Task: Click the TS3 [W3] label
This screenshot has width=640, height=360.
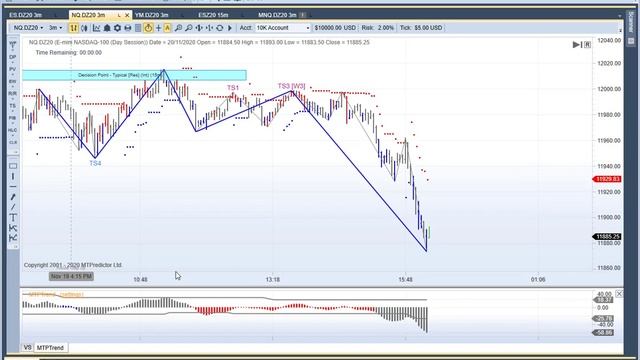Action: [291, 86]
